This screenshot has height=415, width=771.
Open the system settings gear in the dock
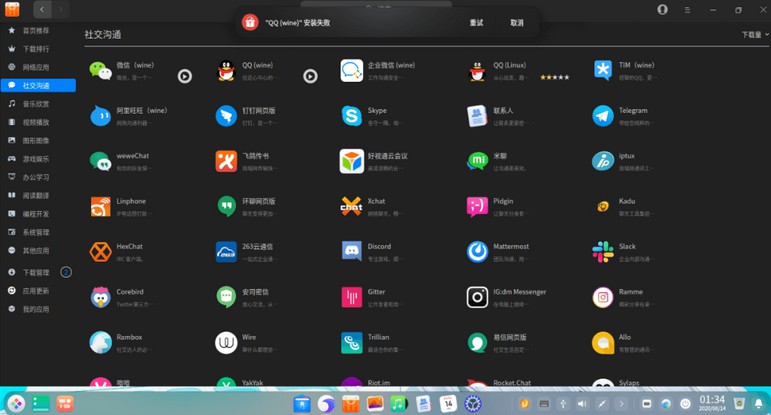(473, 404)
